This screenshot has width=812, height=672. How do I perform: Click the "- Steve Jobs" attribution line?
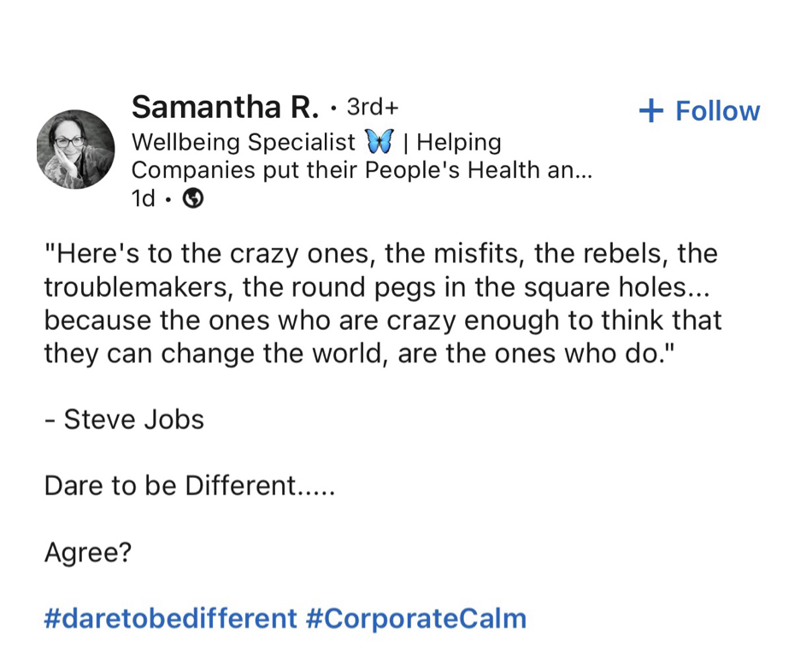tap(124, 420)
